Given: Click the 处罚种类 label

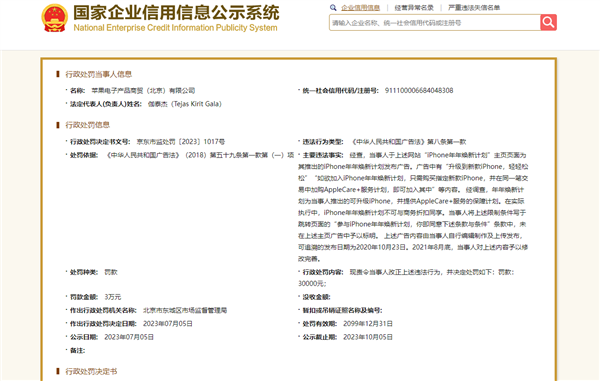Looking at the screenshot, I should click(x=84, y=272).
